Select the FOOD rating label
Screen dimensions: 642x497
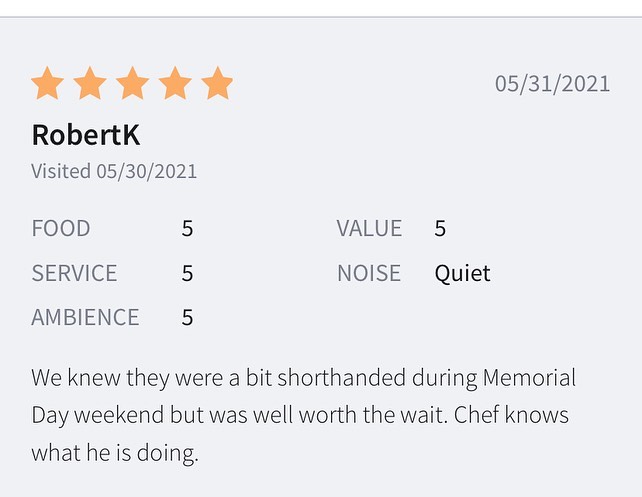pos(61,228)
